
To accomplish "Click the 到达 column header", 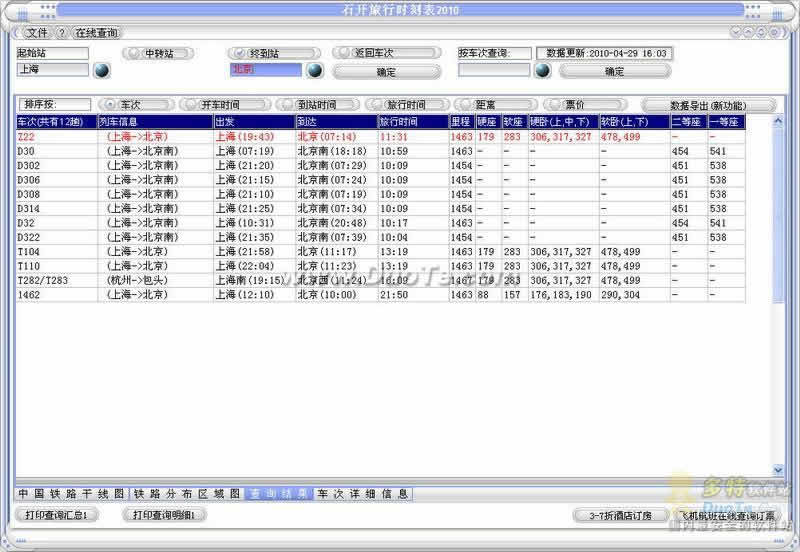I will [337, 122].
